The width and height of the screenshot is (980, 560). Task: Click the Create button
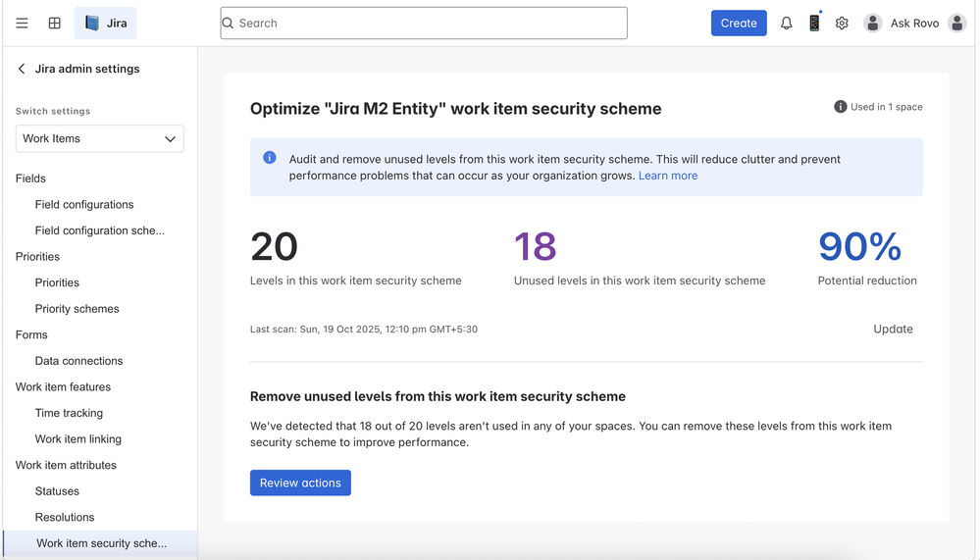click(739, 24)
